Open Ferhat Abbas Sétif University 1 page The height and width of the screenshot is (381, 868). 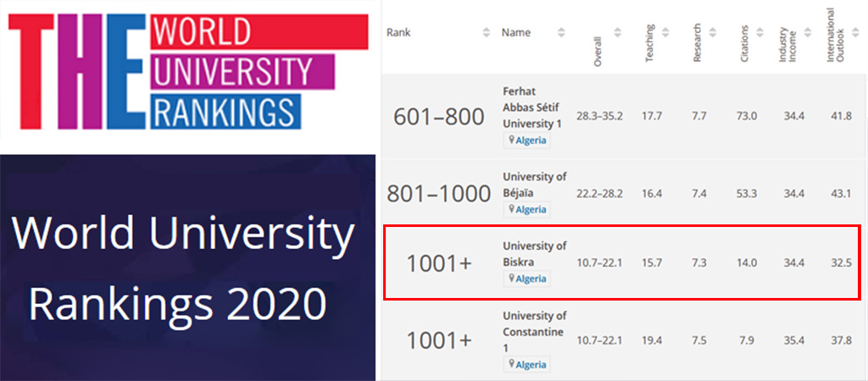(x=532, y=107)
